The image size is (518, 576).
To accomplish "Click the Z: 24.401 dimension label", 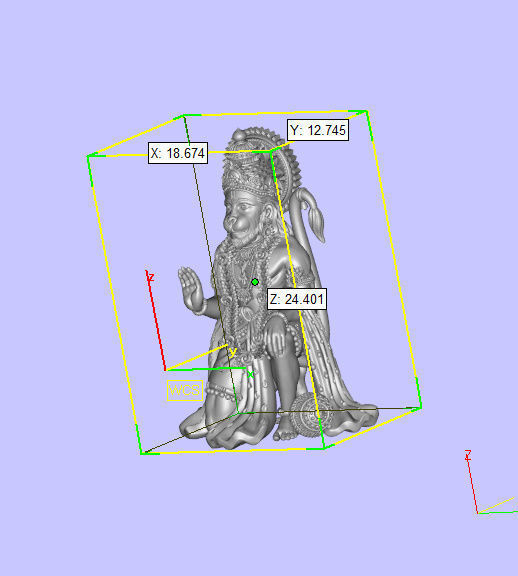I will pos(297,299).
